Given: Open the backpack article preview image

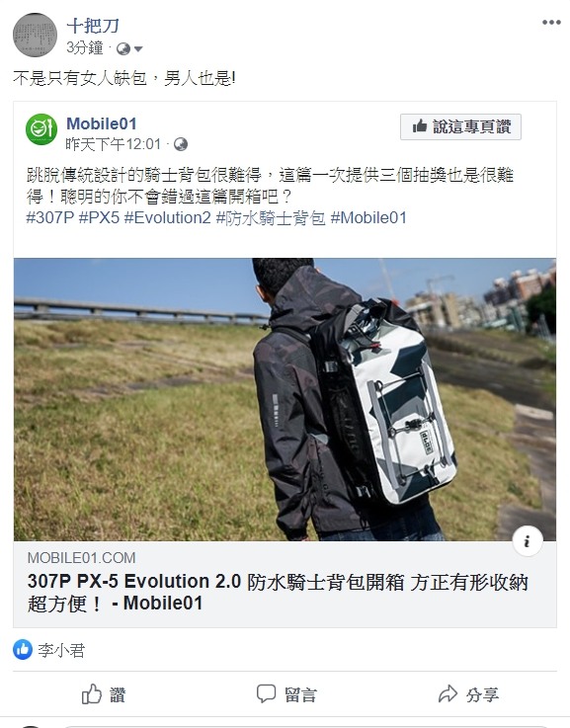Looking at the screenshot, I should (x=285, y=399).
